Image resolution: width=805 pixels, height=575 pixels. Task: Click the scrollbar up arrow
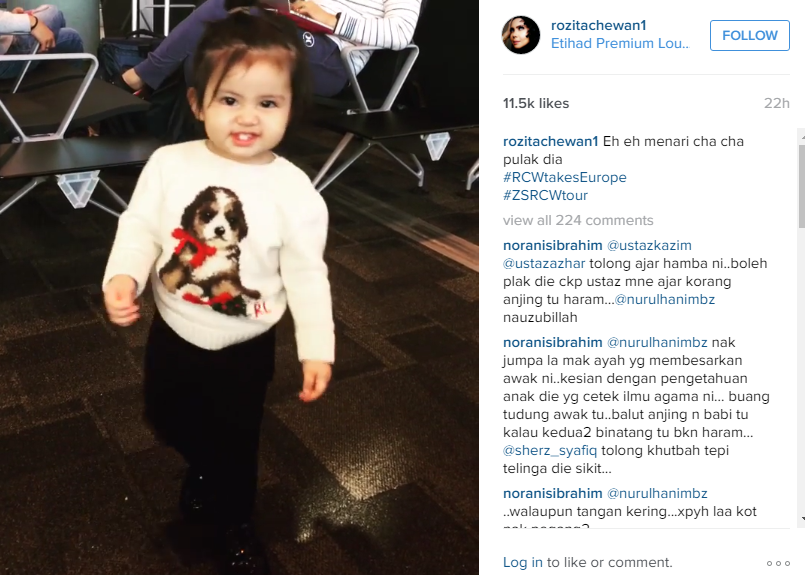pos(801,137)
